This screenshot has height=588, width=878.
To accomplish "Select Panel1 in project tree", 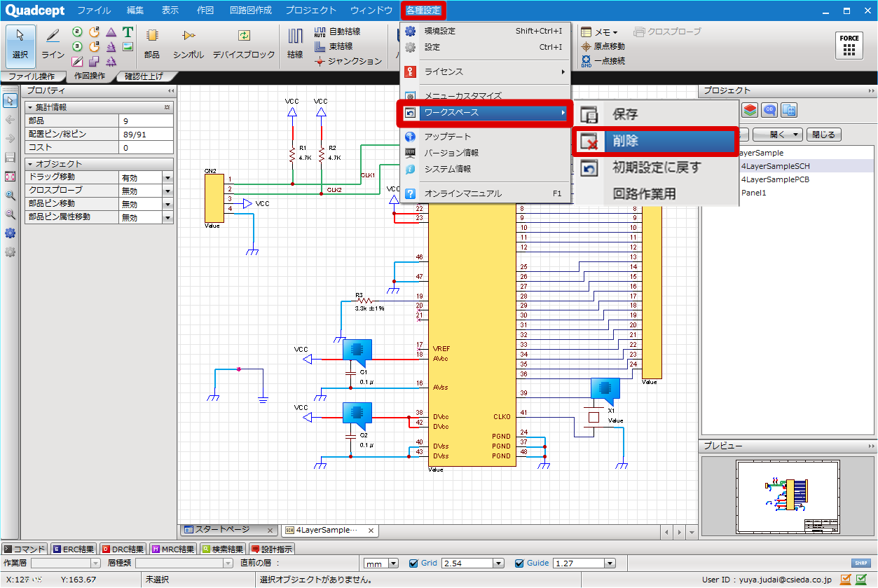I will click(754, 193).
